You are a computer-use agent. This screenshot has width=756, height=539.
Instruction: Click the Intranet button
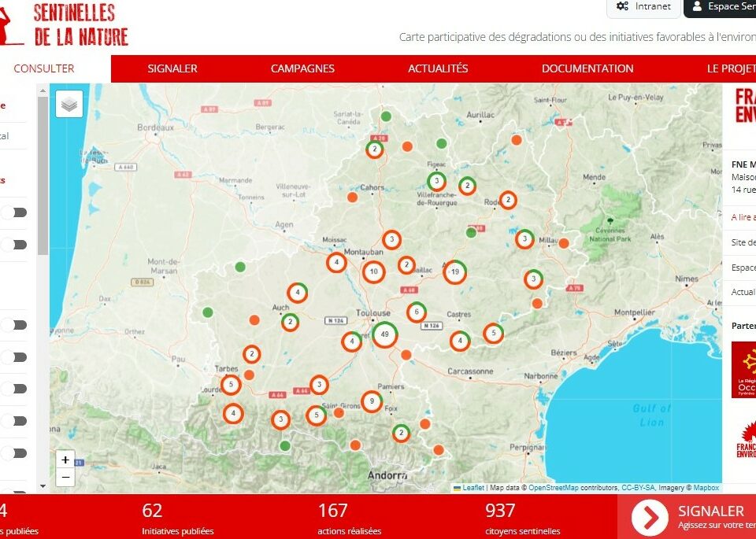[643, 7]
